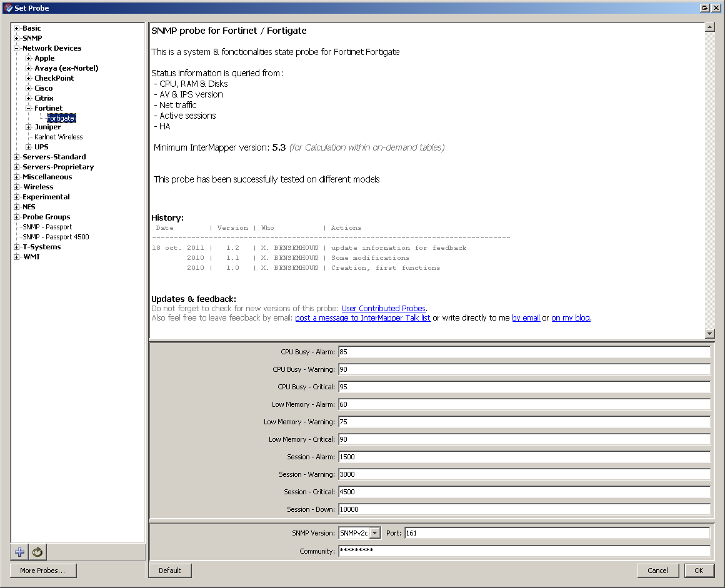The height and width of the screenshot is (588, 725).
Task: Expand the Servers-Standard category
Action: tap(17, 157)
